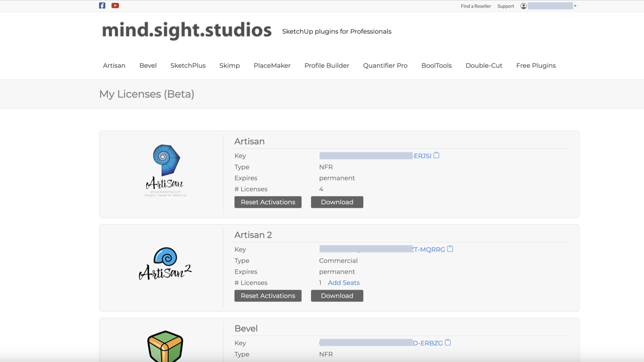The image size is (644, 362).
Task: Copy the Artisan license key
Action: tap(436, 155)
